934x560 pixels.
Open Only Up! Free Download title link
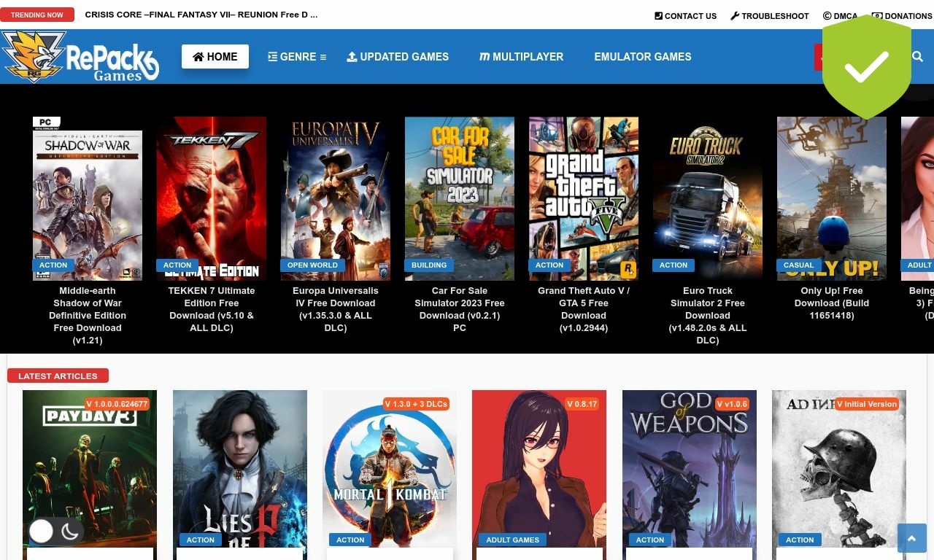832,303
